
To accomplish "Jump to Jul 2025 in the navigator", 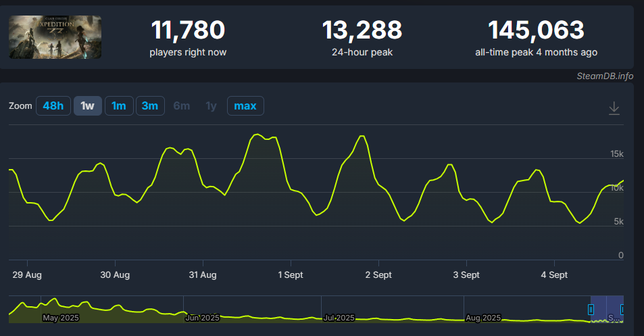I will coord(339,318).
